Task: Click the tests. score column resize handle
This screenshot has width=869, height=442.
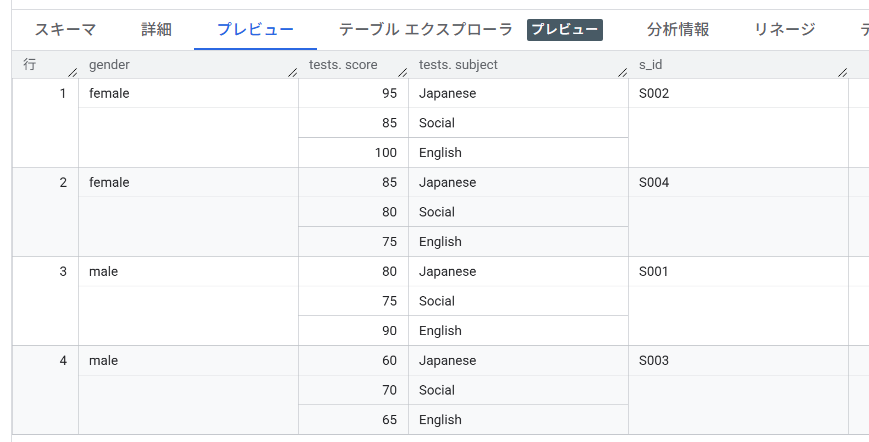Action: click(402, 71)
